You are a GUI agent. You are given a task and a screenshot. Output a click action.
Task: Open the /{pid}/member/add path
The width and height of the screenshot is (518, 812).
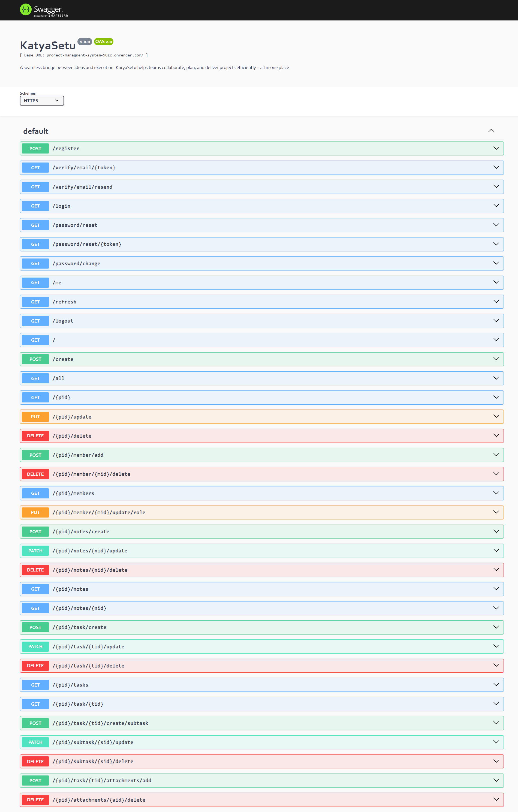[x=78, y=455]
